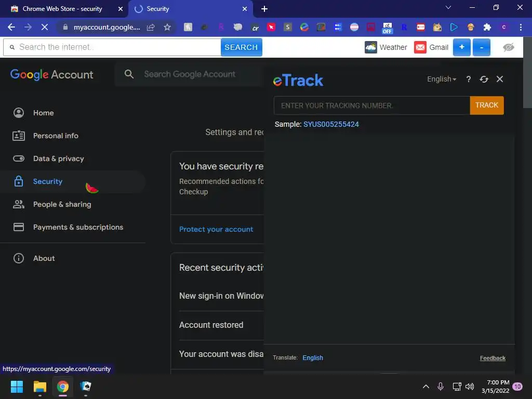The image size is (532, 399).
Task: Click the share page icon in the address bar
Action: 151,27
